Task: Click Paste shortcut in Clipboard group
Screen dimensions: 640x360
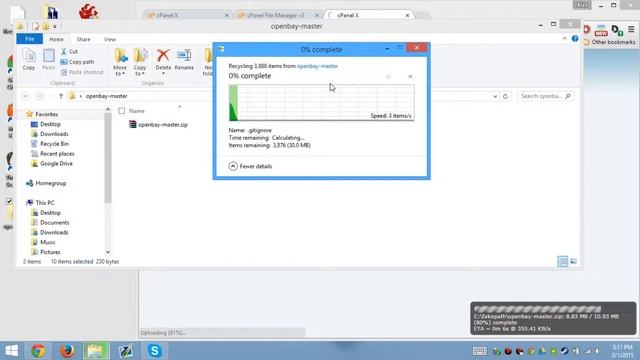Action: click(82, 72)
